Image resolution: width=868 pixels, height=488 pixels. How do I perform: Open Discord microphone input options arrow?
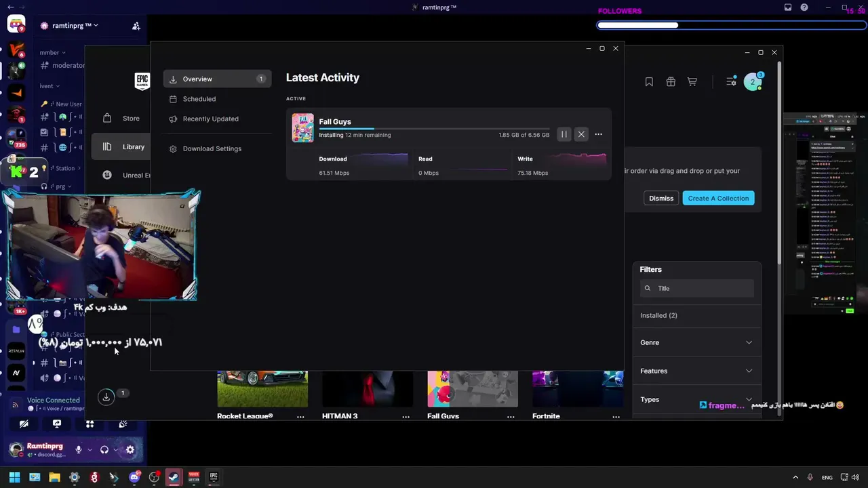[x=89, y=449]
